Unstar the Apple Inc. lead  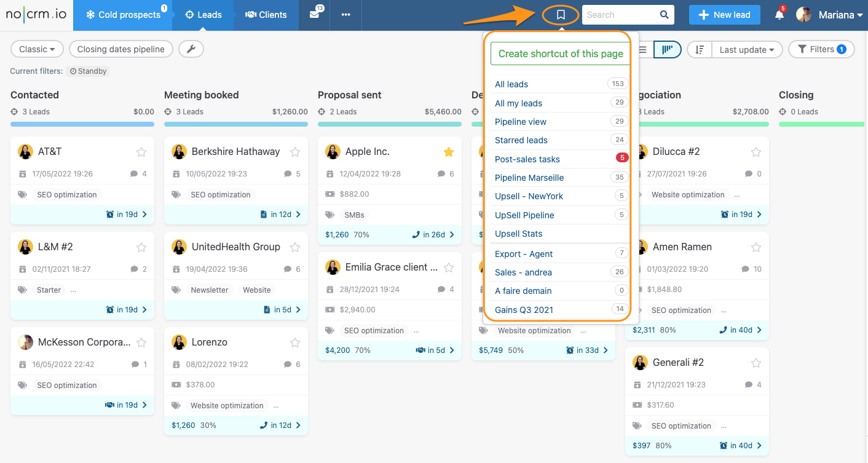(448, 151)
